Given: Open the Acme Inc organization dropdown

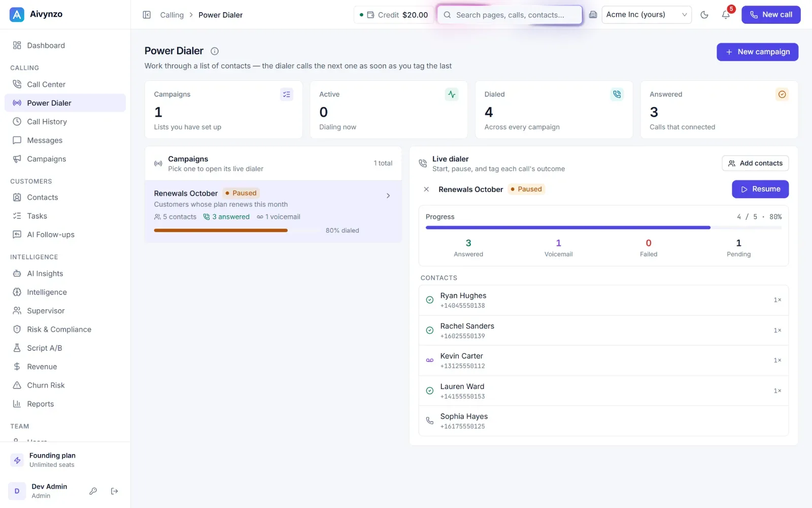Looking at the screenshot, I should [647, 15].
